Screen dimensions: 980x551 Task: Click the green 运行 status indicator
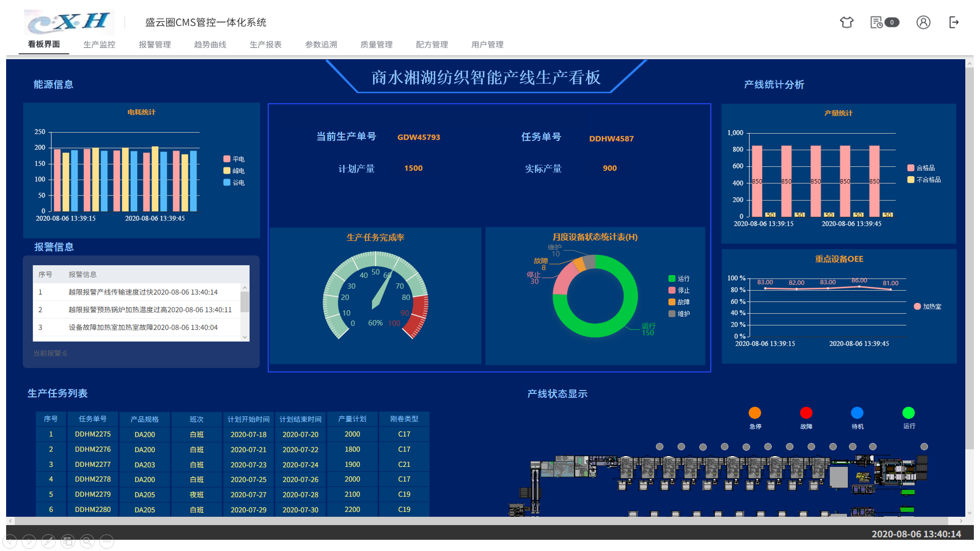point(909,413)
